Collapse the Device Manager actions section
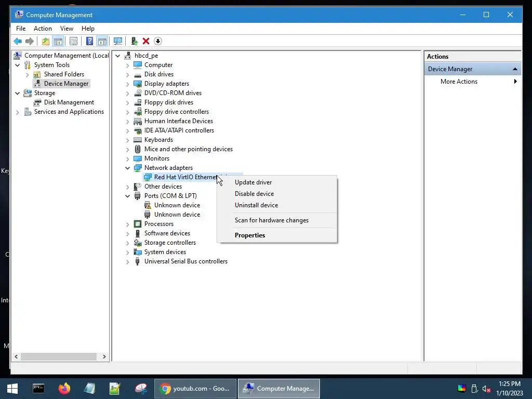This screenshot has width=532, height=399. 515,69
